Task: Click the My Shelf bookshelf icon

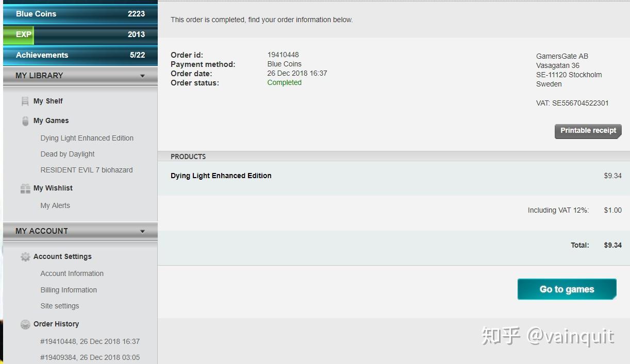Action: pos(25,101)
